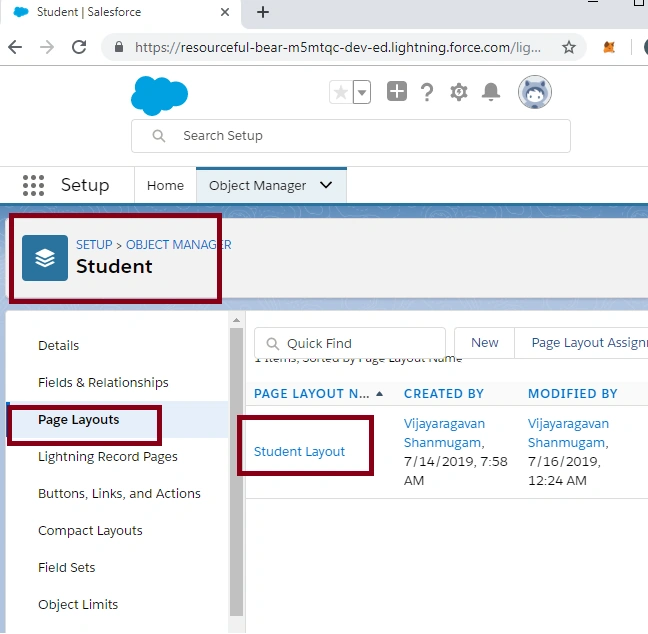The width and height of the screenshot is (648, 634).
Task: Open Field Sets
Action: pos(67,567)
